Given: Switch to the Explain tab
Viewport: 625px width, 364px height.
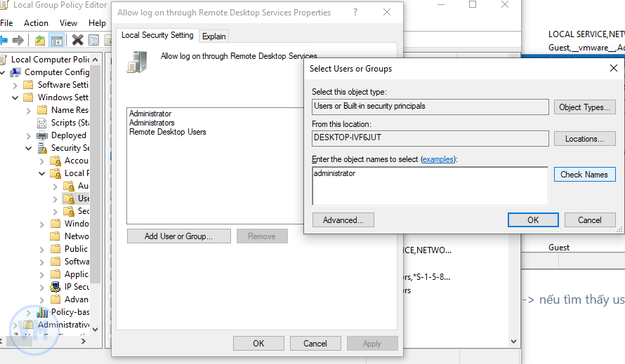Looking at the screenshot, I should point(214,36).
